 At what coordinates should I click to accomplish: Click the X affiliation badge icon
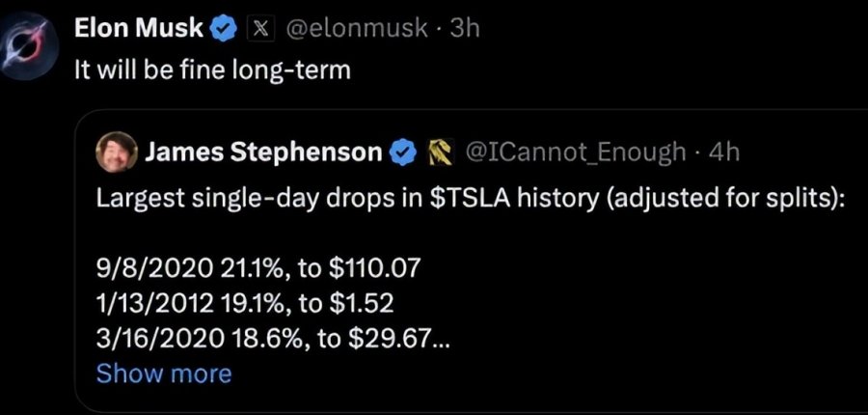pos(258,30)
